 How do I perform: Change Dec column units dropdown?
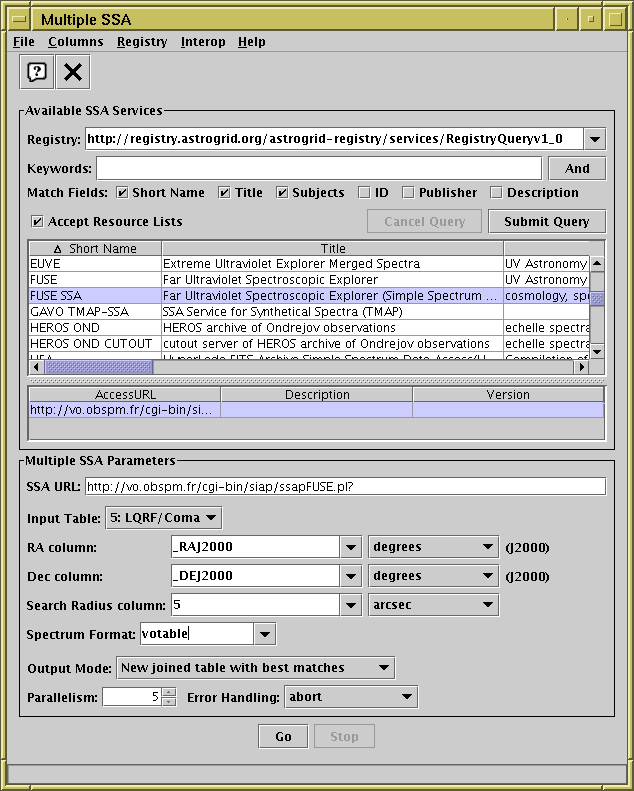433,576
